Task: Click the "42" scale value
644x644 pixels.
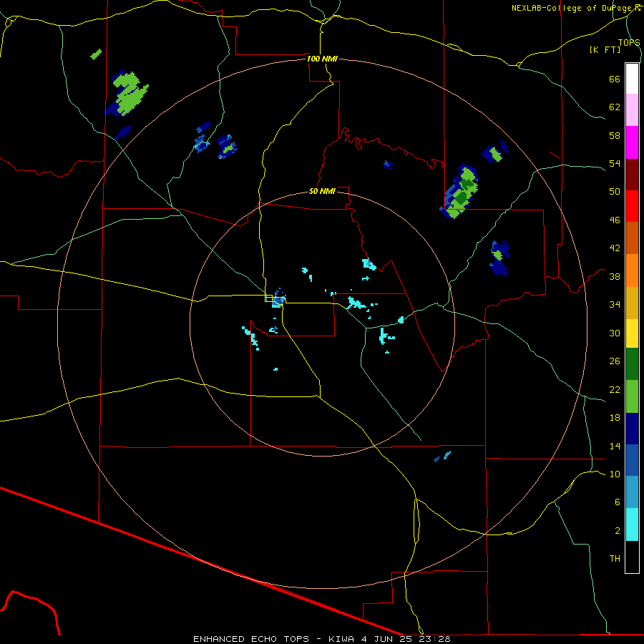Action: click(x=615, y=248)
